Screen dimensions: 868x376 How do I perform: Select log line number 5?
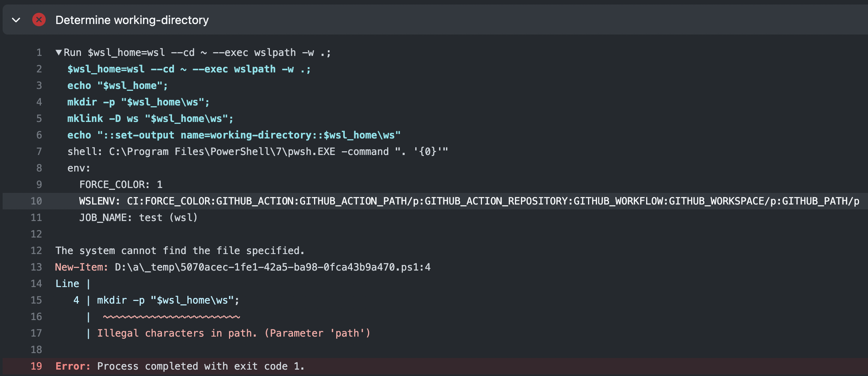(39, 119)
